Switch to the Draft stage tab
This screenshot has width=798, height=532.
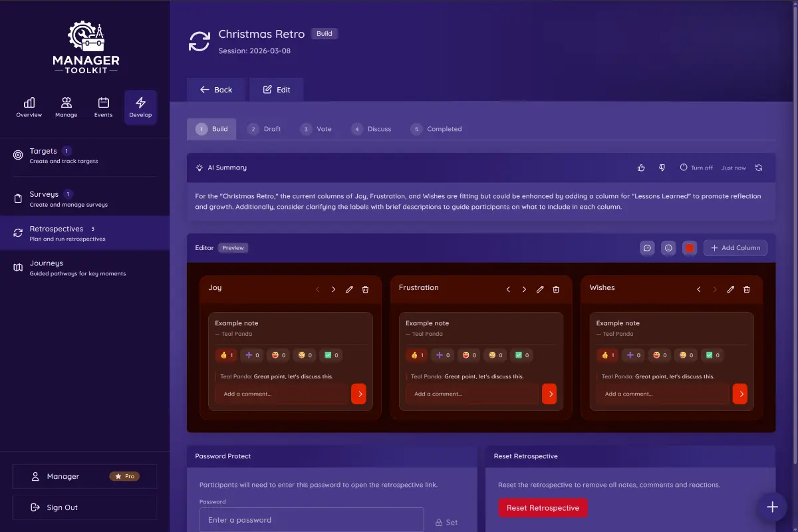click(265, 129)
